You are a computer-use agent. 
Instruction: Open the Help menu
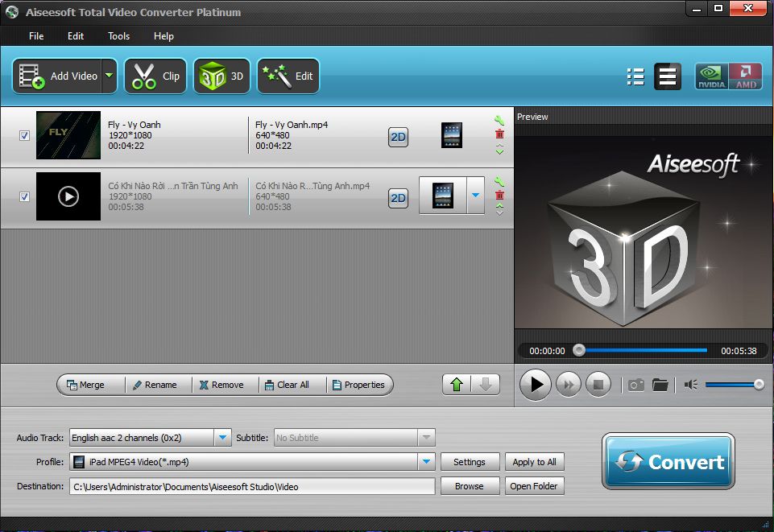[163, 36]
